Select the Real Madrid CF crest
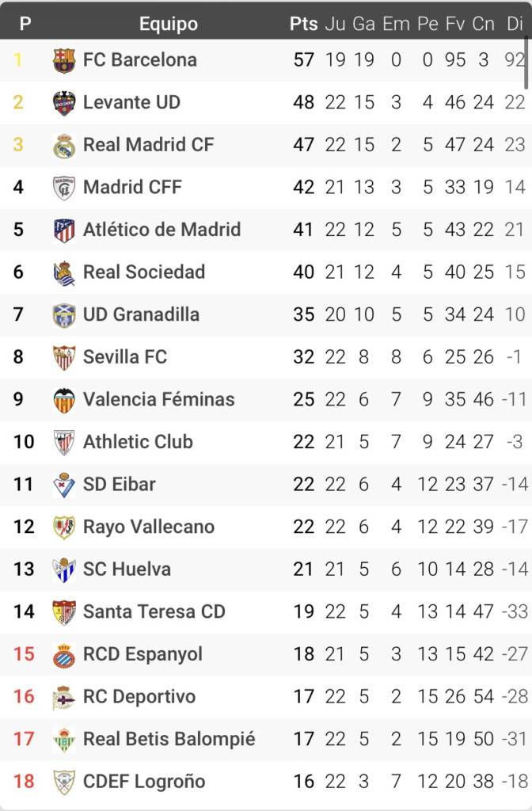Image resolution: width=532 pixels, height=811 pixels. [64, 146]
